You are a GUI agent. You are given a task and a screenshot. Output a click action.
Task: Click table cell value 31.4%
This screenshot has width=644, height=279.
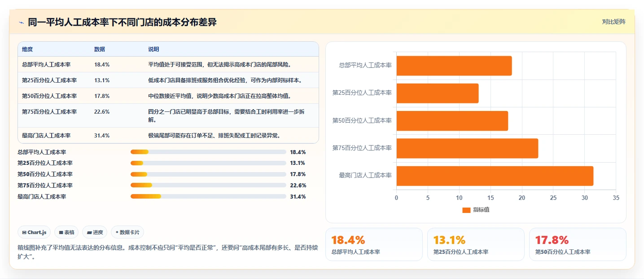(102, 136)
